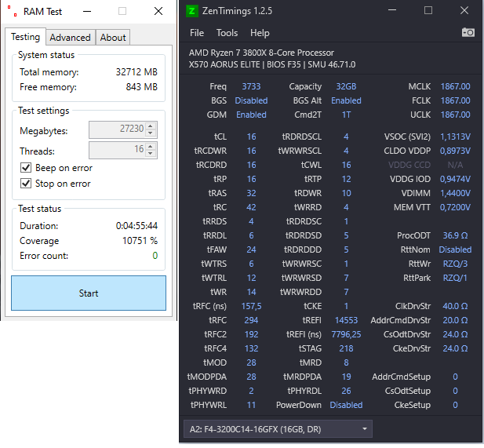Click the MCLK value 1867.00
Screen dimensions: 484x448
click(455, 86)
